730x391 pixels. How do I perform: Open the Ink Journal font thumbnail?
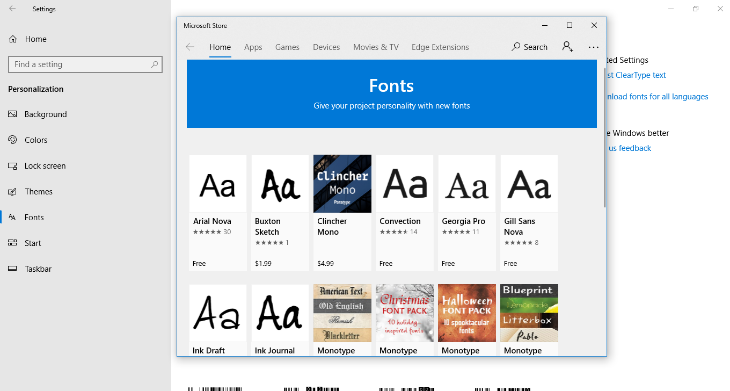(280, 313)
